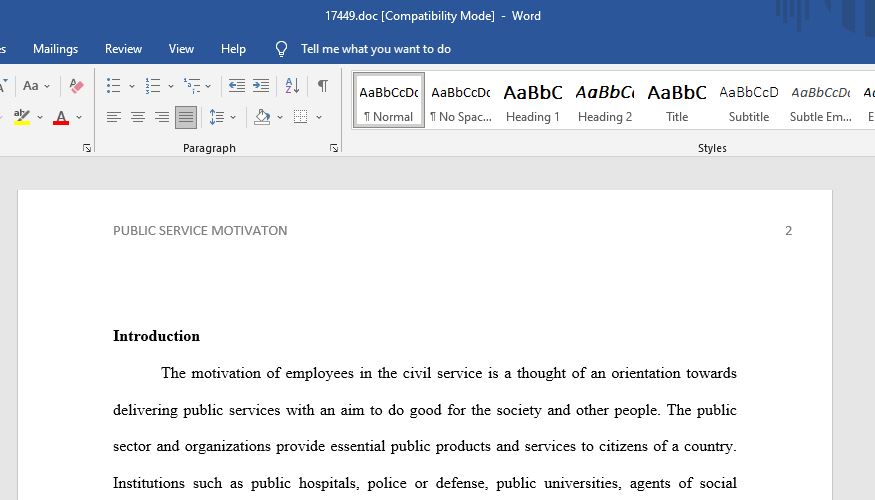Apply Subtle Emphasis style
The image size is (875, 500).
point(821,100)
